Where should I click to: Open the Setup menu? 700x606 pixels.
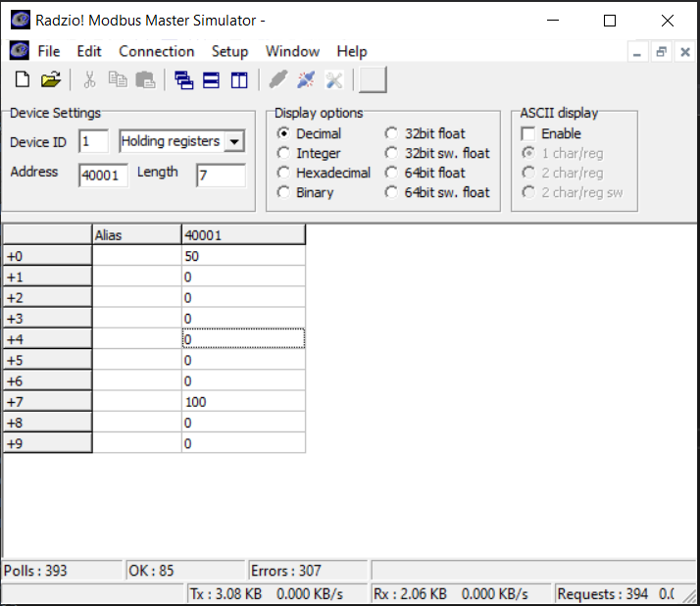coord(229,51)
